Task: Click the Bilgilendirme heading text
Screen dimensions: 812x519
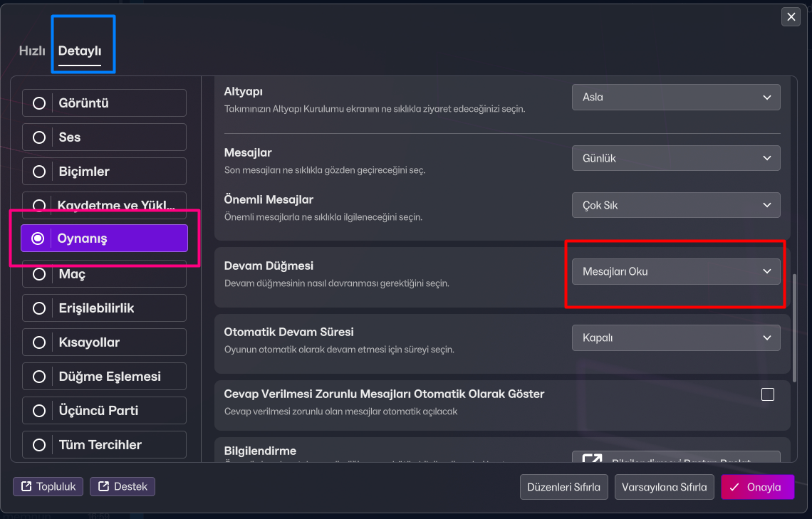Action: pyautogui.click(x=260, y=451)
